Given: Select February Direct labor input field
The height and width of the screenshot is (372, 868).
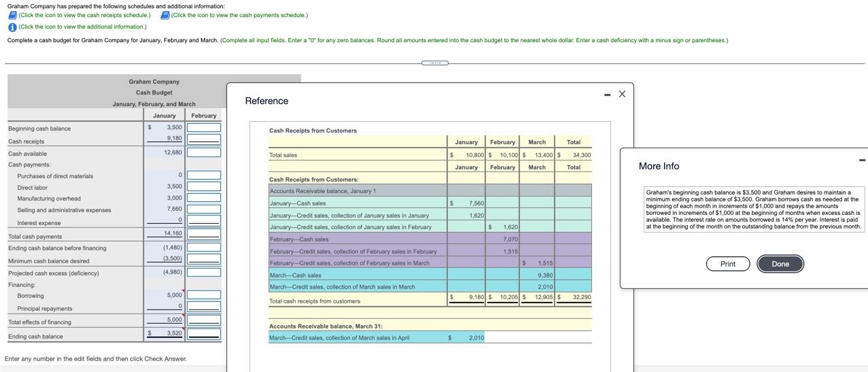Looking at the screenshot, I should coord(205,186).
